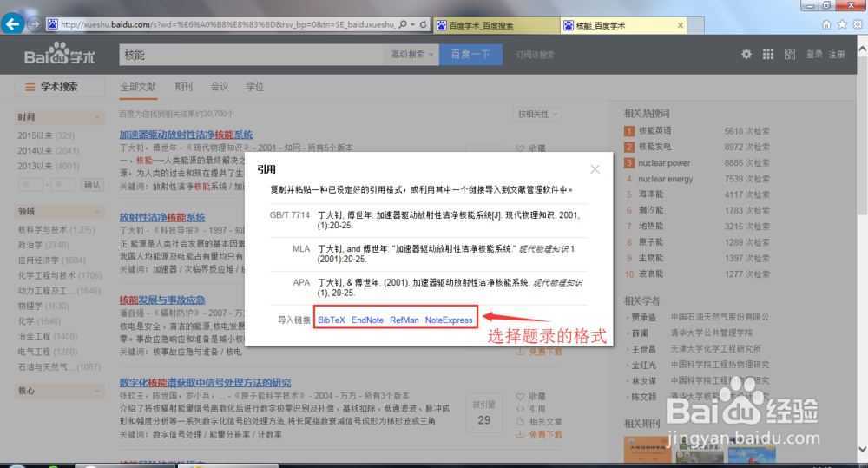Filter by 2013以来 time range
This screenshot has width=868, height=468.
tap(48, 166)
